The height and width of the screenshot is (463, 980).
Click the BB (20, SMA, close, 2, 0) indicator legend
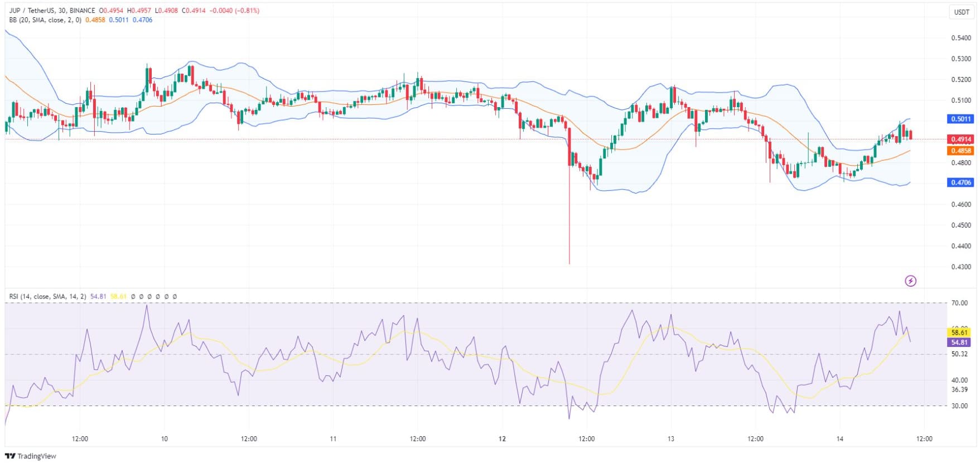(45, 20)
